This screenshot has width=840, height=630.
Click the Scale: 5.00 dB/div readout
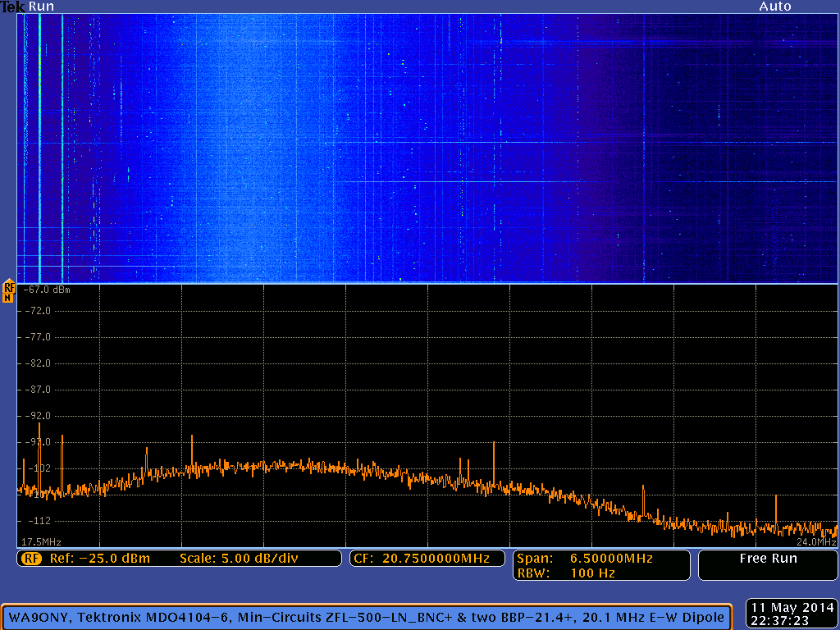239,559
